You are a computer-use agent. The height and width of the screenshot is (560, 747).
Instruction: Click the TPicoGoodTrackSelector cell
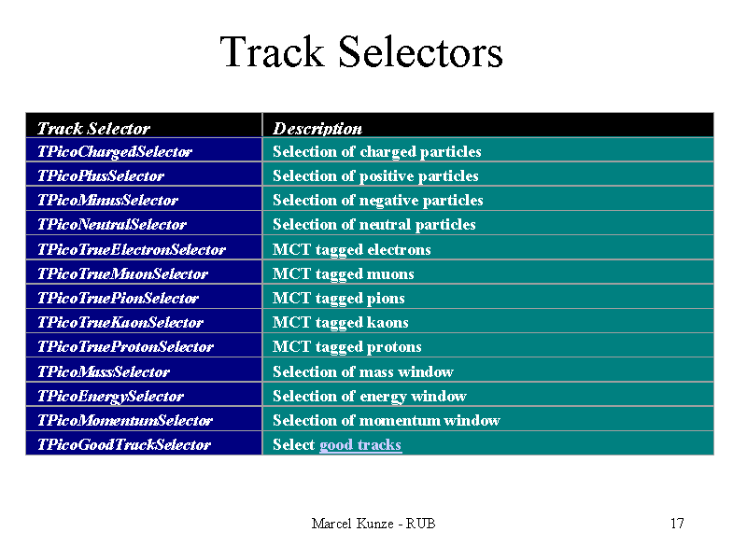[124, 445]
